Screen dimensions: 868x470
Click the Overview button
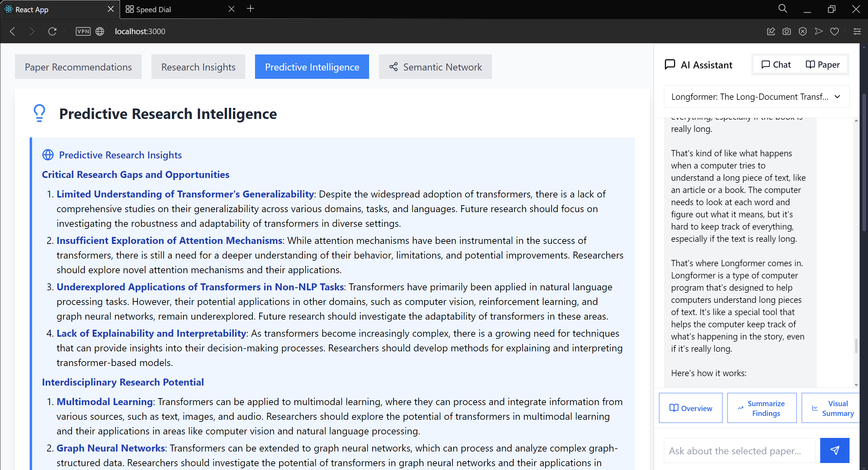click(x=690, y=408)
